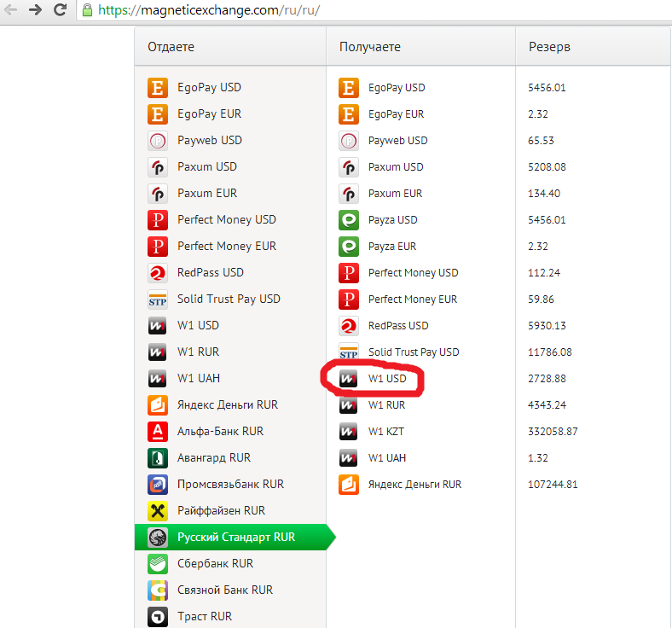Click the browser forward arrow
Screen dimensions: 672x628
click(35, 10)
